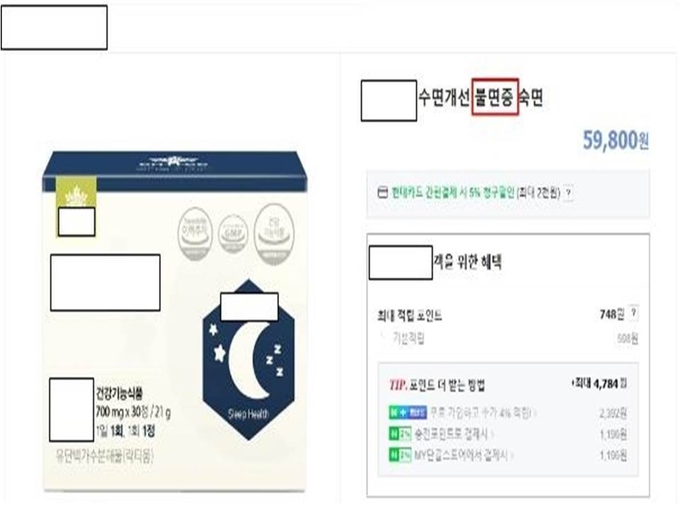The width and height of the screenshot is (680, 510).
Task: Open the help icon next to 최대 2천원
Action: (x=568, y=193)
